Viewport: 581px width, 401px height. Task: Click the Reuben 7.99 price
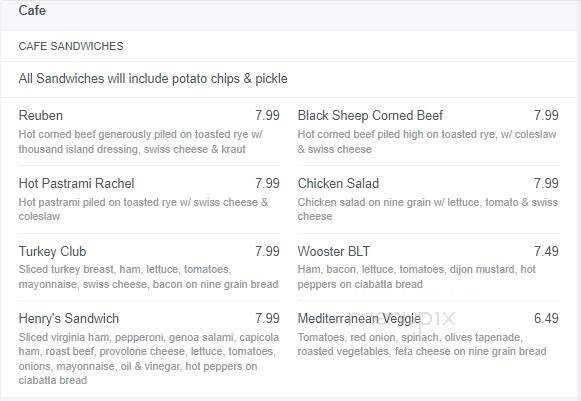point(267,115)
